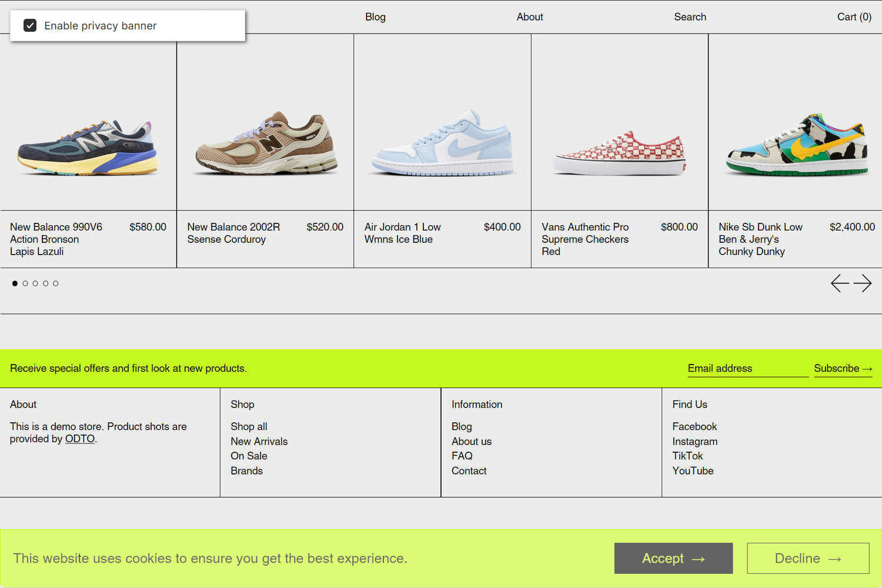Click About in the top navigation
Image resolution: width=882 pixels, height=588 pixels.
click(x=529, y=17)
